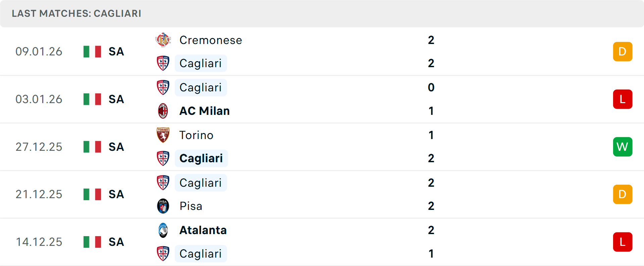This screenshot has width=644, height=266.
Task: Open the AC Milan team link
Action: coord(205,111)
